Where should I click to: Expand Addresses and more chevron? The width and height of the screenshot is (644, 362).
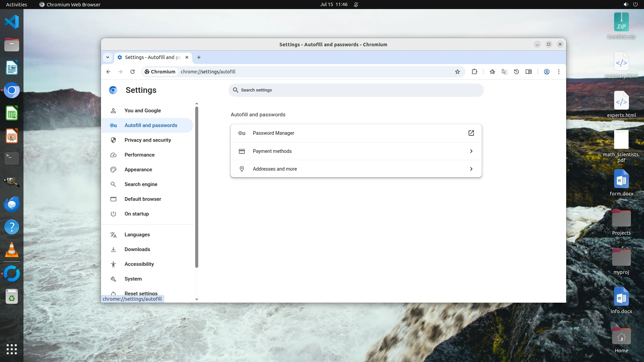(x=471, y=169)
